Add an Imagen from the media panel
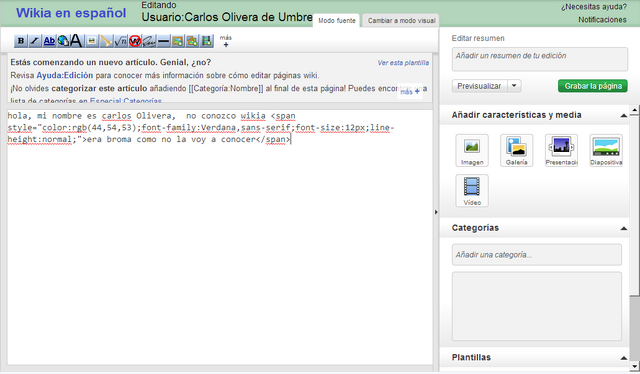Screen dimensions: 640x374 coord(472,150)
